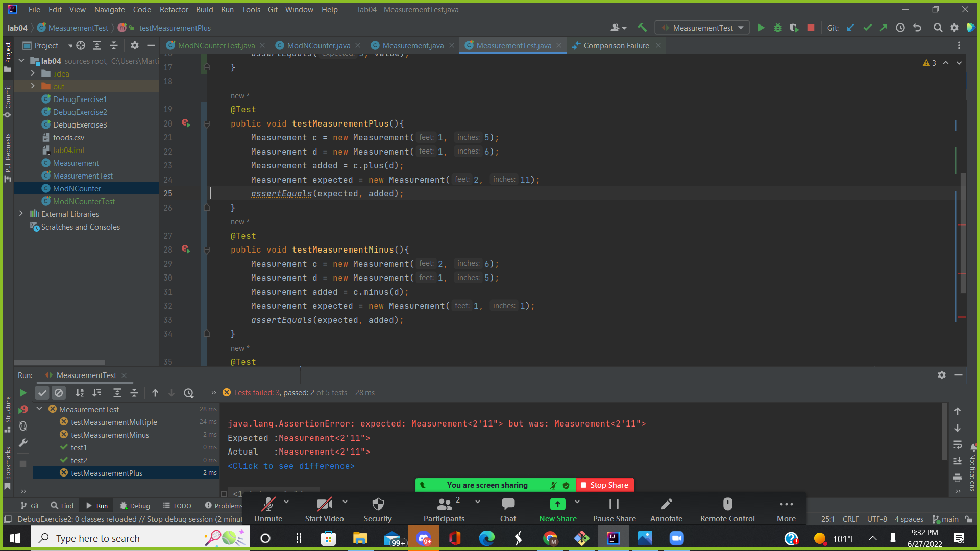Click the Debug bug icon in the toolbar
980x551 pixels.
777,28
